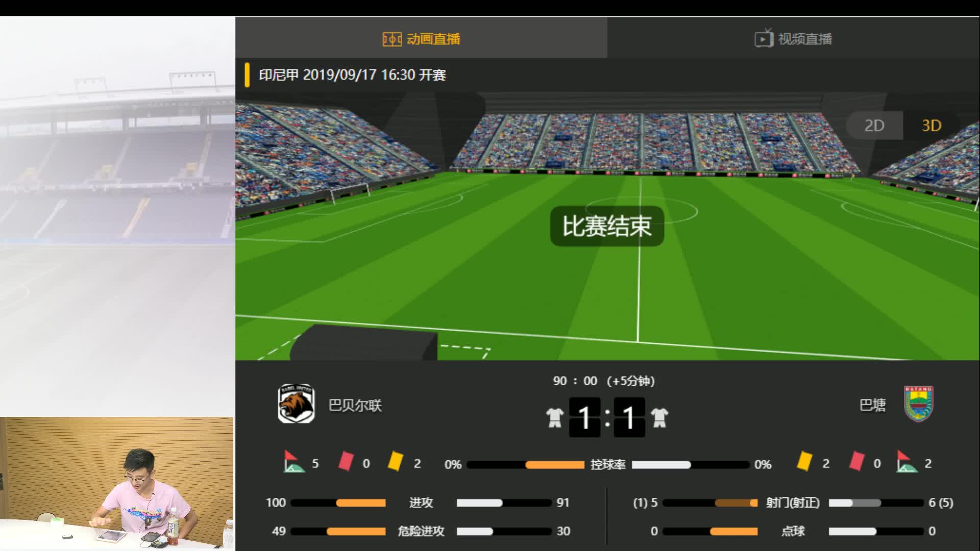Viewport: 980px width, 551px height.
Task: Select the away team jersey icon
Action: pos(659,417)
